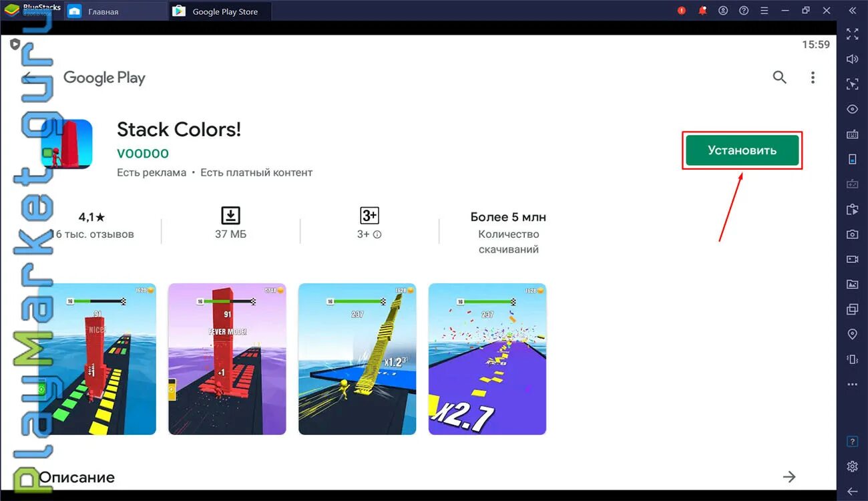Open the age rating info circle
The width and height of the screenshot is (868, 501).
point(377,234)
